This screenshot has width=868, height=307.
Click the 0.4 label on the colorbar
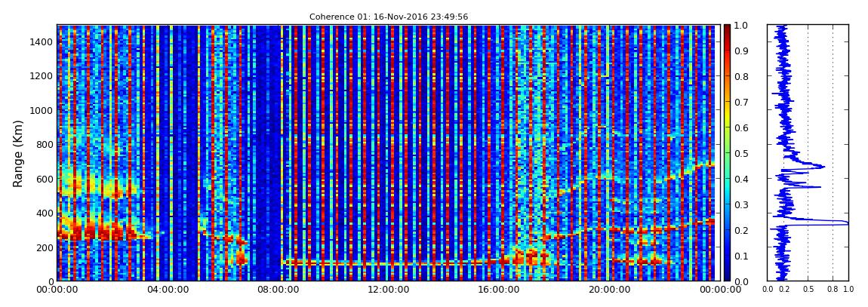(741, 180)
